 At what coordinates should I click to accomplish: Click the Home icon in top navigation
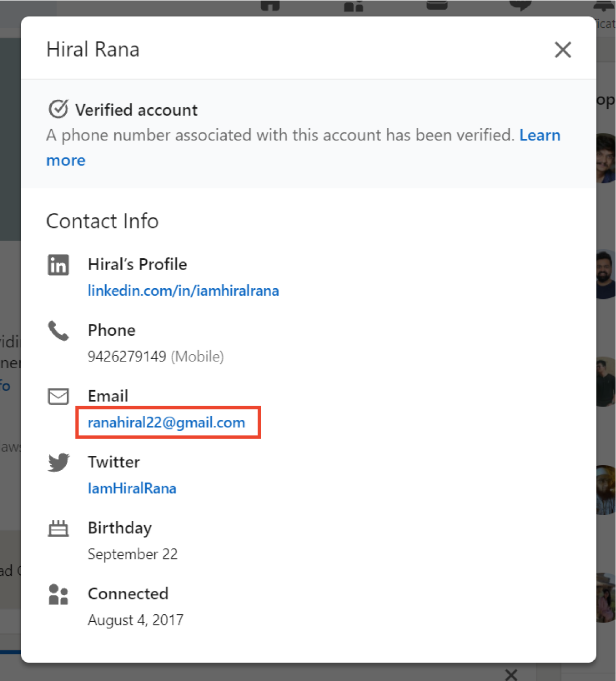(271, 5)
